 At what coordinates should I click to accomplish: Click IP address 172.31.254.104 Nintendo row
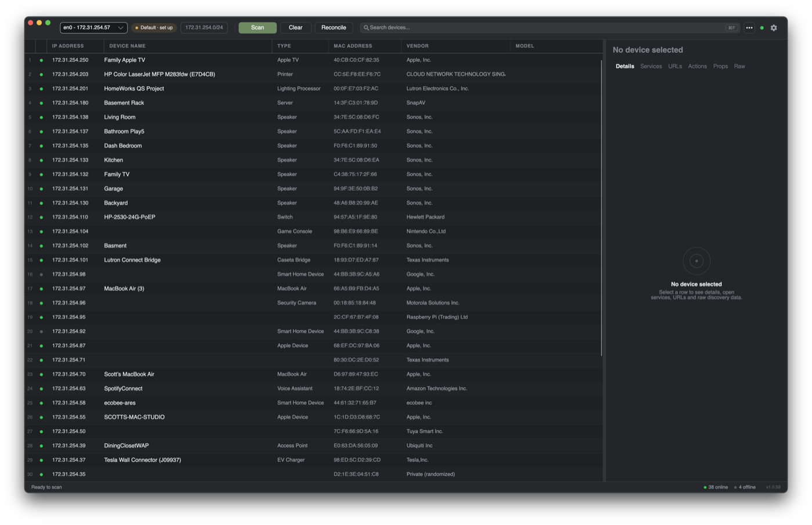point(70,231)
